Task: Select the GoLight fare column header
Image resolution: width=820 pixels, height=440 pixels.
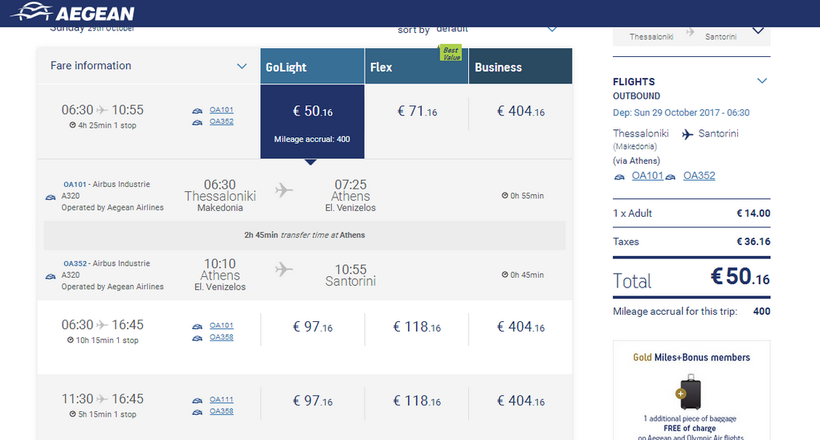Action: tap(312, 67)
